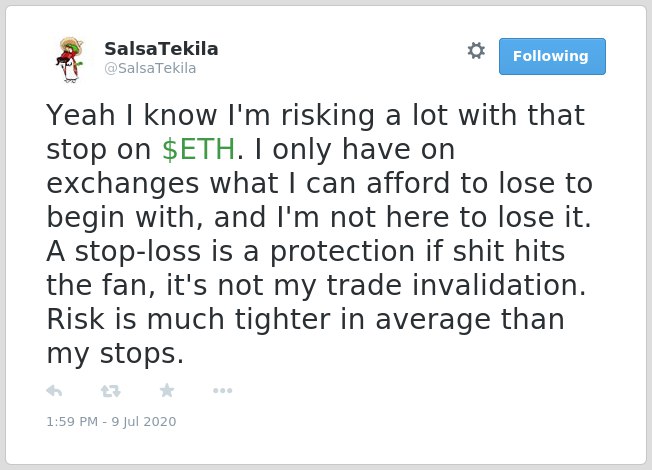652x470 pixels.
Task: Select the chili pepper sombrero avatar image
Action: pyautogui.click(x=70, y=60)
